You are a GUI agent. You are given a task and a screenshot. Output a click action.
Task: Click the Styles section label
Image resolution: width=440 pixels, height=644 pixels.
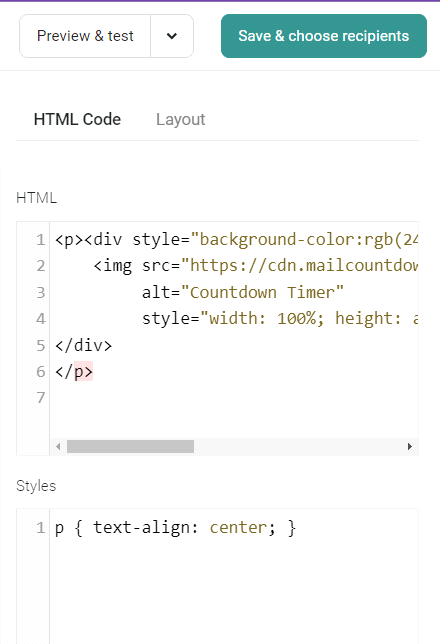36,486
